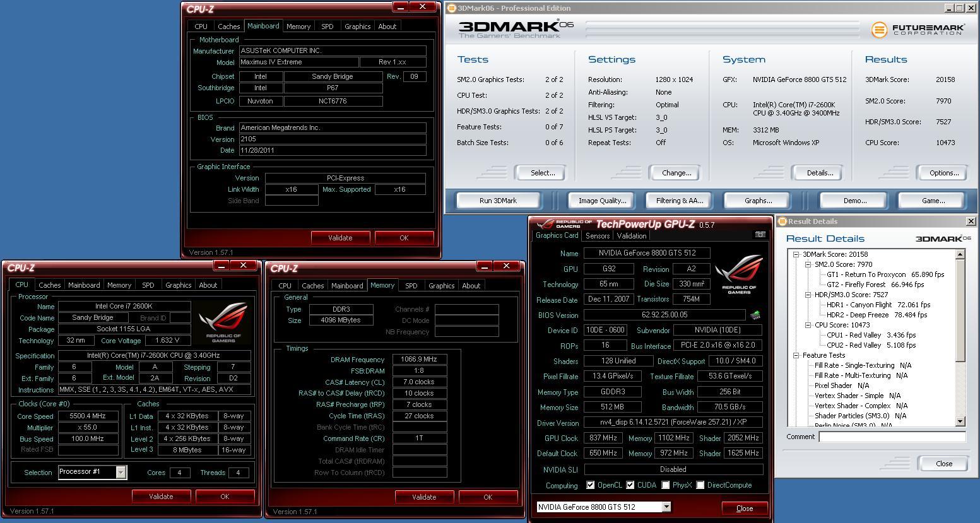Click Close in the Result Details dialog
This screenshot has height=523, width=980.
click(x=944, y=464)
